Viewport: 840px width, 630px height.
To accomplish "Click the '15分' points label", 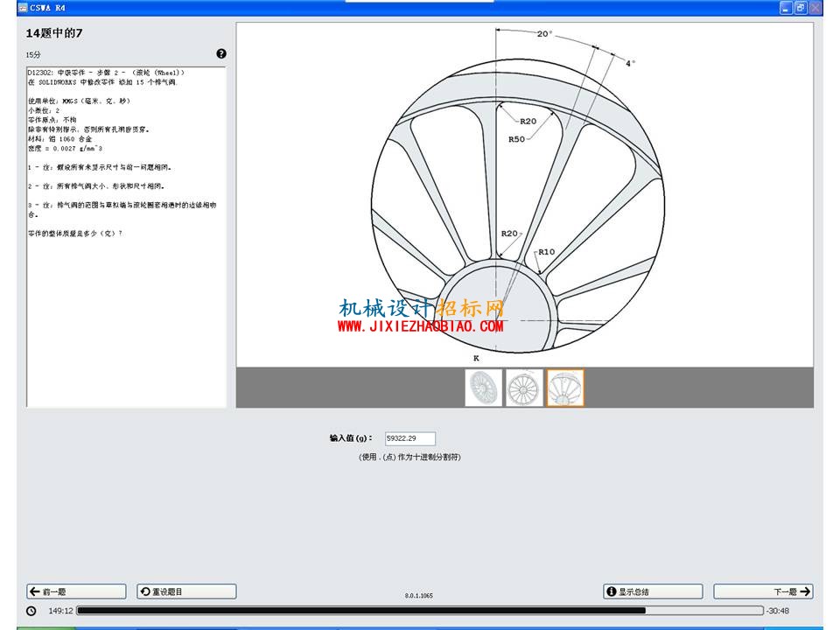I will [33, 54].
